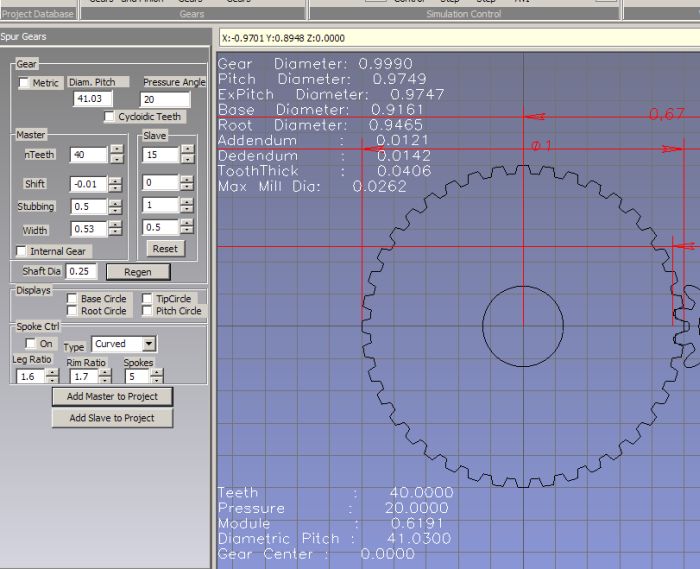Click the Slave teeth field showing 15
Screen dimensions: 700x569
pyautogui.click(x=161, y=154)
